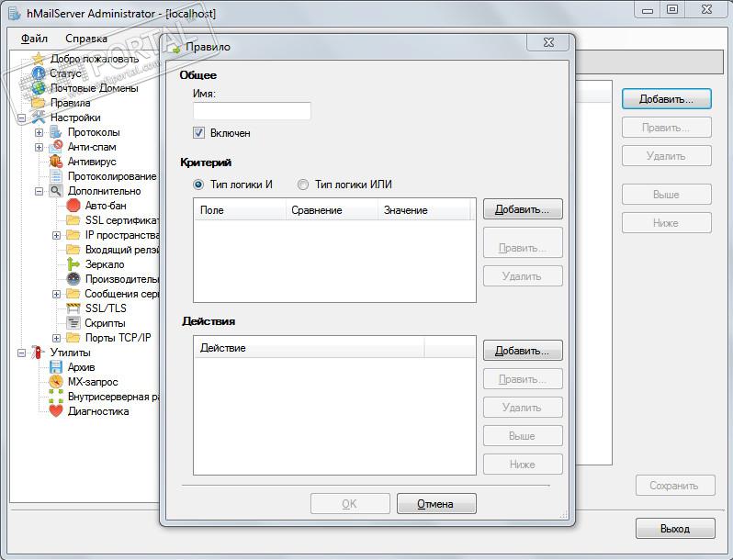Viewport: 733px width, 560px height.
Task: Click Добавить in the Действия section
Action: [x=523, y=351]
